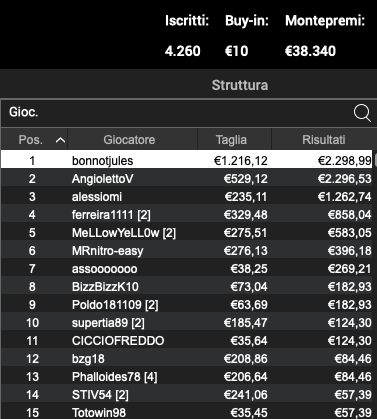
Task: Select player AngiolettoV row
Action: tap(186, 179)
